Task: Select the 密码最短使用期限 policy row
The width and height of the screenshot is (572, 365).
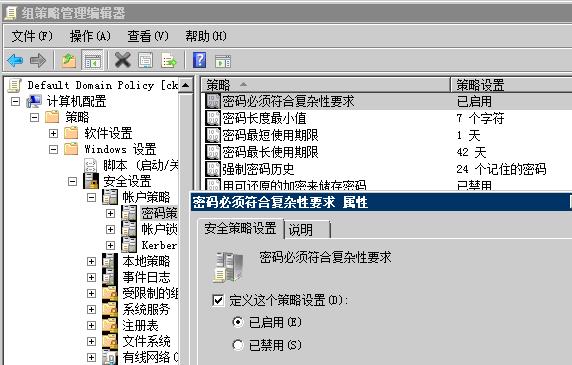Action: [x=387, y=135]
